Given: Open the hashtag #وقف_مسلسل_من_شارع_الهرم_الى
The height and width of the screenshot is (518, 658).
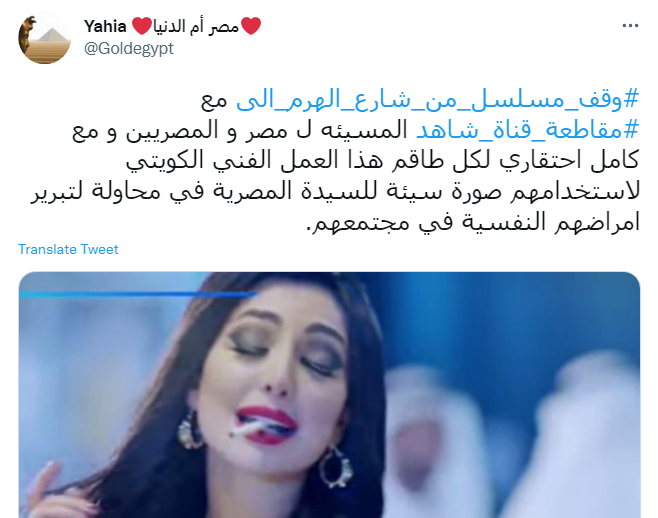Looking at the screenshot, I should pyautogui.click(x=437, y=100).
